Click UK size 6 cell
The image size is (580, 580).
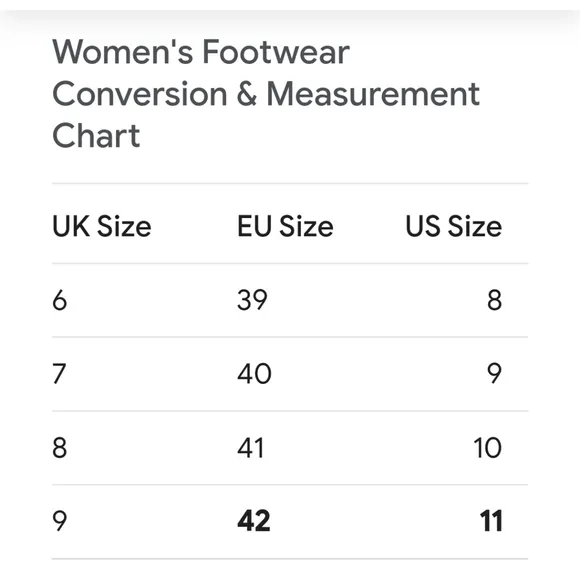click(60, 300)
